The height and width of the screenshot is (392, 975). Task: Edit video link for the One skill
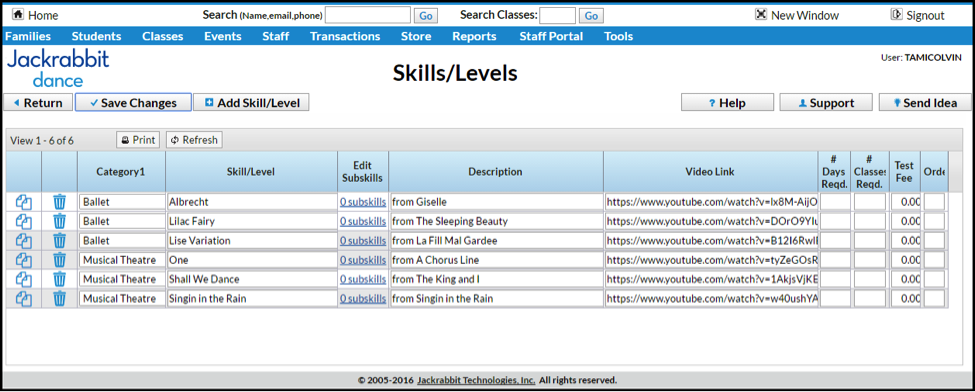(x=711, y=260)
